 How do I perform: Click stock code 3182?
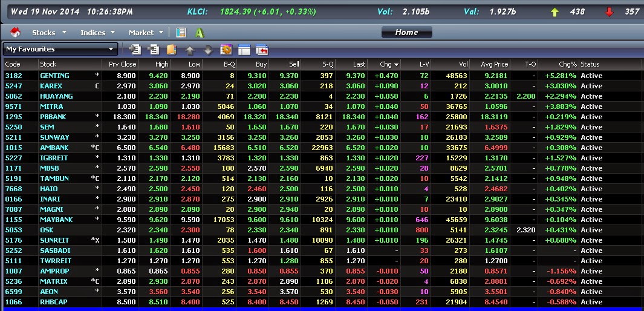click(x=13, y=76)
